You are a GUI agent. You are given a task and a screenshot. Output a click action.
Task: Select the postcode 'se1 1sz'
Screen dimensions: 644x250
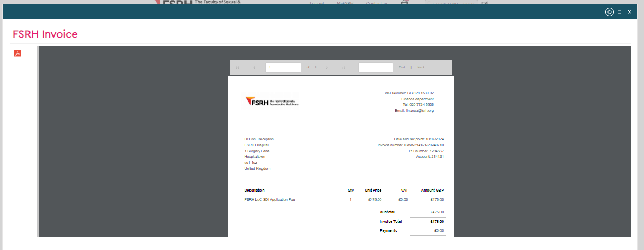[x=251, y=163]
